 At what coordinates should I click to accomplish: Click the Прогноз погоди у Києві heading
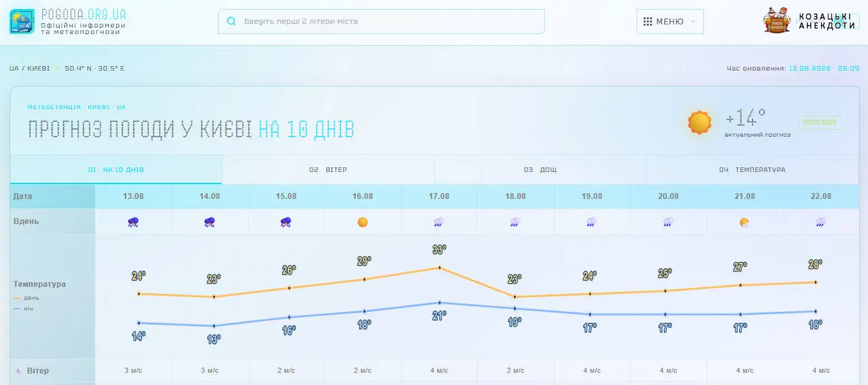(190, 130)
